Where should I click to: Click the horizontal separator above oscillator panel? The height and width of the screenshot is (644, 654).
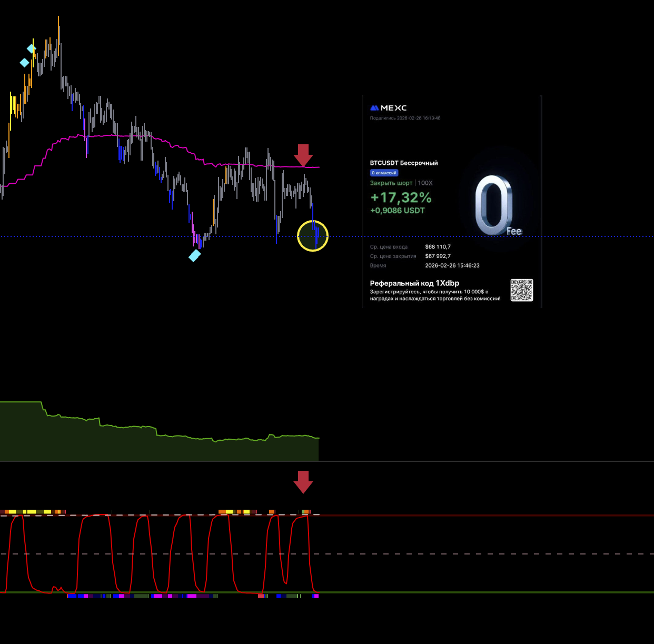tap(474, 461)
